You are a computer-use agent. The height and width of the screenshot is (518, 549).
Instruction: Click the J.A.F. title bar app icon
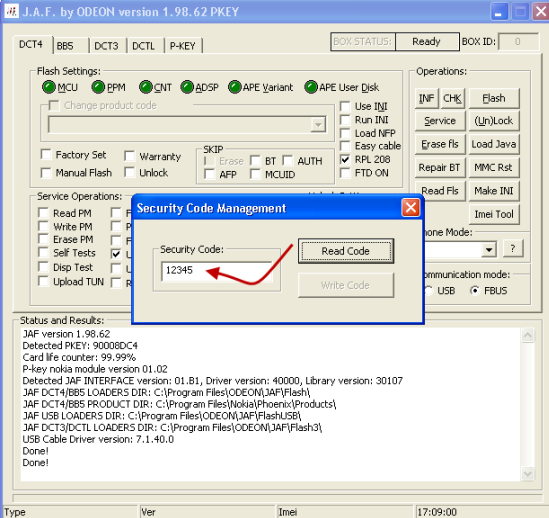12,12
